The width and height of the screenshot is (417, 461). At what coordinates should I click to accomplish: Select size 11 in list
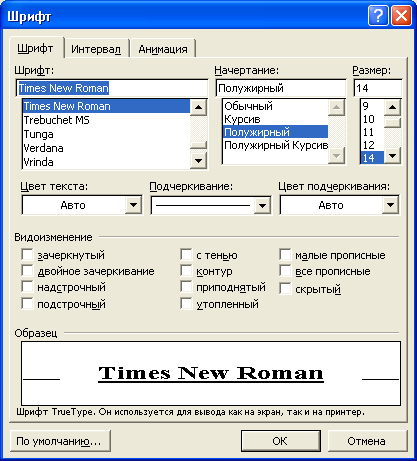372,132
